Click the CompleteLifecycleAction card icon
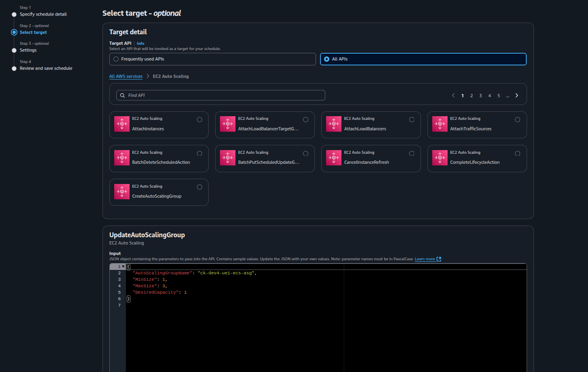Image resolution: width=588 pixels, height=372 pixels. pyautogui.click(x=440, y=158)
